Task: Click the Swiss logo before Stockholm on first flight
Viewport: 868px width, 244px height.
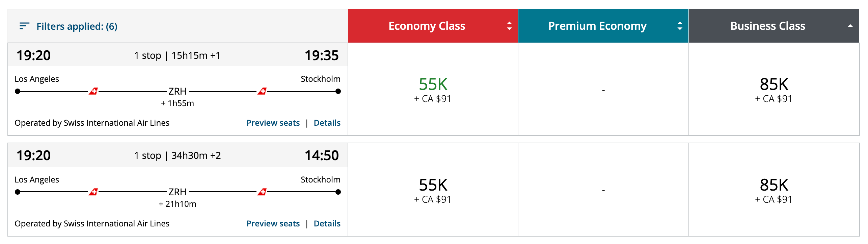Action: coord(263,91)
